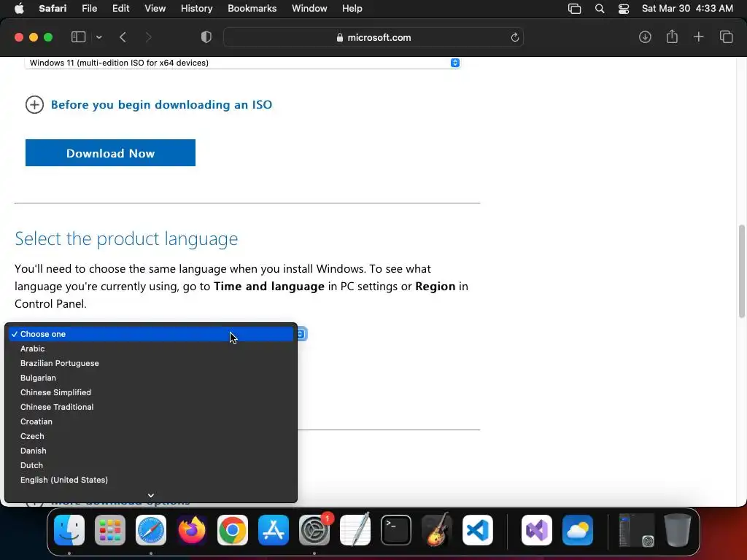
Task: Choose Danish from the list
Action: pyautogui.click(x=151, y=451)
